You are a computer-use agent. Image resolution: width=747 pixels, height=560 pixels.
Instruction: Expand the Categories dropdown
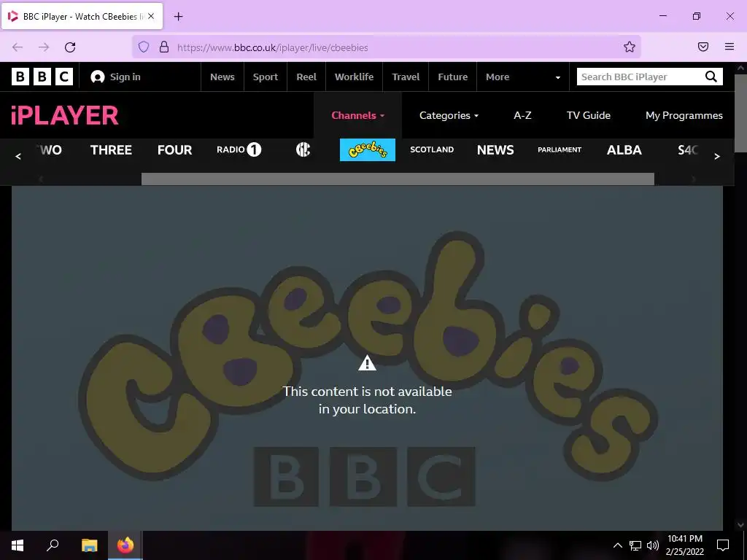point(449,115)
